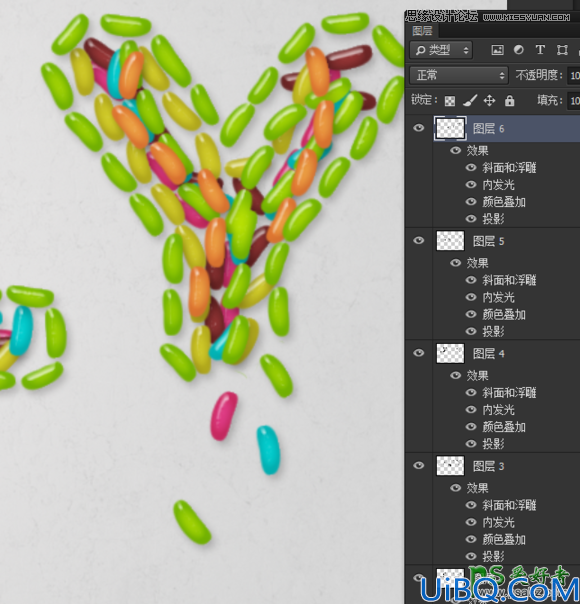The height and width of the screenshot is (604, 580).
Task: Toggle all 效果 of 图层 6
Action: click(x=456, y=150)
